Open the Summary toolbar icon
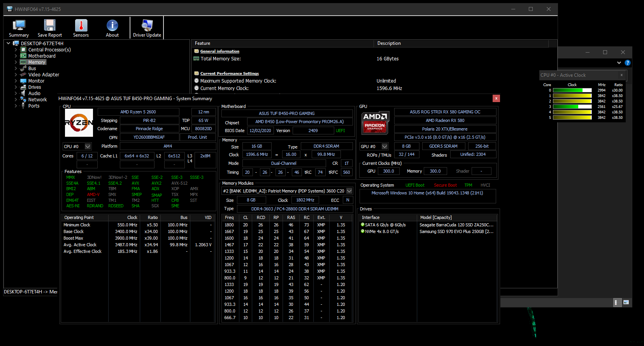This screenshot has height=346, width=644. coord(19,25)
